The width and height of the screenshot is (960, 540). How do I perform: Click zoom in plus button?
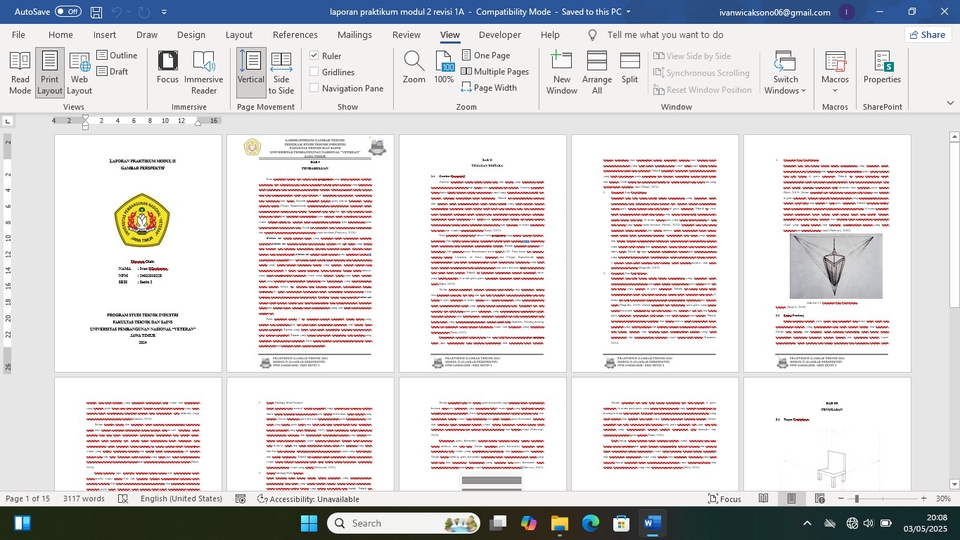tap(923, 499)
